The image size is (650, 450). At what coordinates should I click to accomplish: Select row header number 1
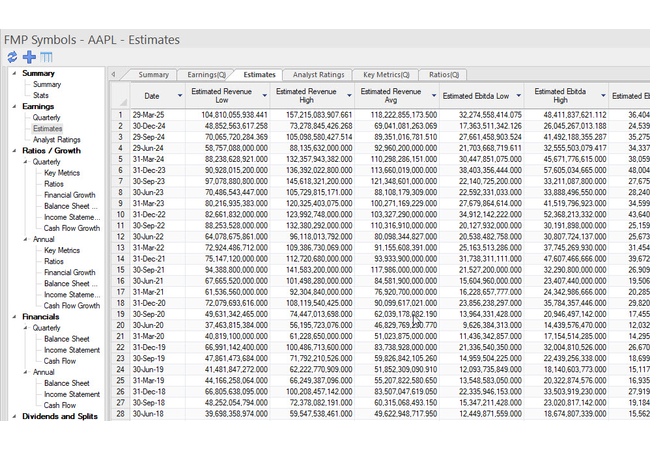pyautogui.click(x=121, y=115)
